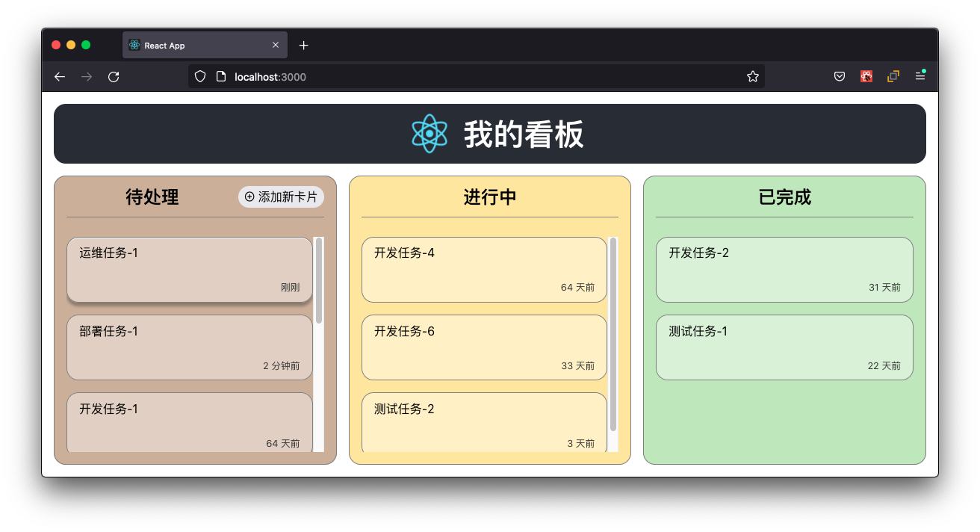Click the page info icon beside the URL
The image size is (980, 532).
(x=220, y=76)
